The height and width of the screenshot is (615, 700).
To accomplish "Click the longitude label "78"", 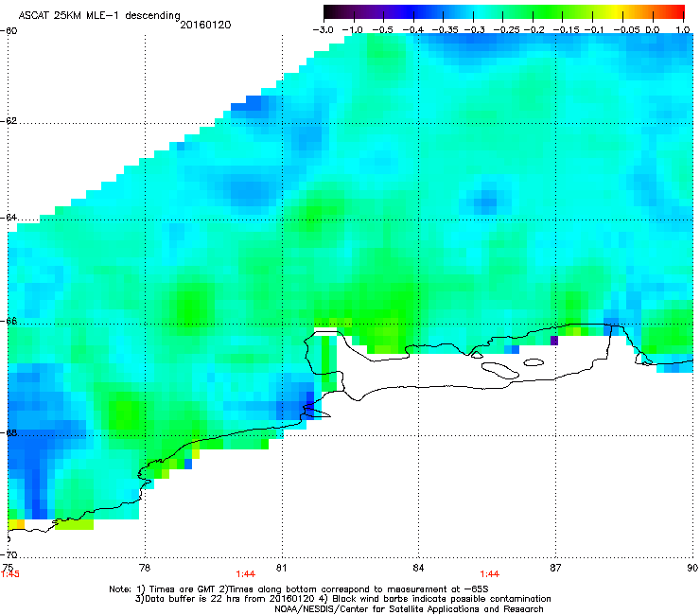I will (x=145, y=568).
